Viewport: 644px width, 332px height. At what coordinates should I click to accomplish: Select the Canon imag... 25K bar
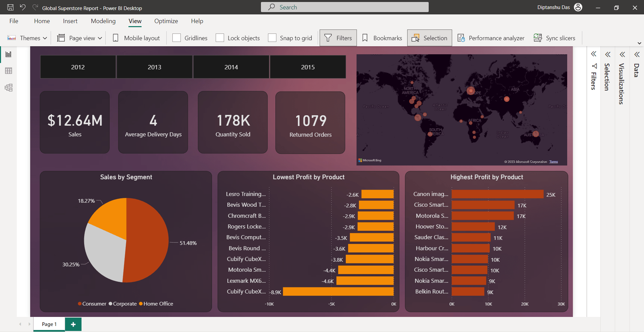point(497,194)
